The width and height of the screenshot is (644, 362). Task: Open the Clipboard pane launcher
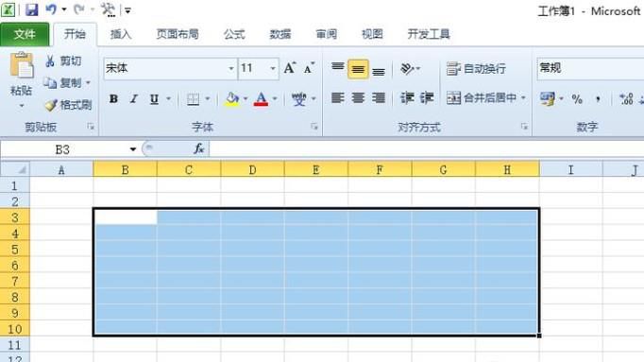tap(91, 127)
